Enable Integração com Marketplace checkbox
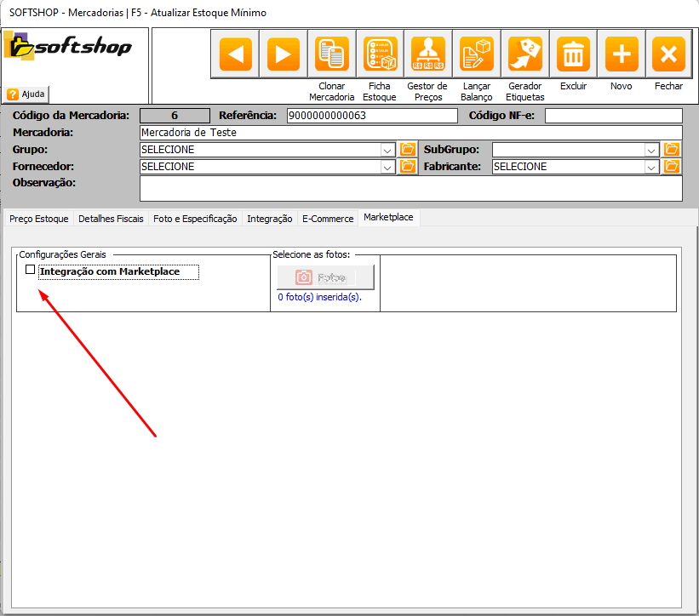This screenshot has height=616, width=699. [31, 270]
